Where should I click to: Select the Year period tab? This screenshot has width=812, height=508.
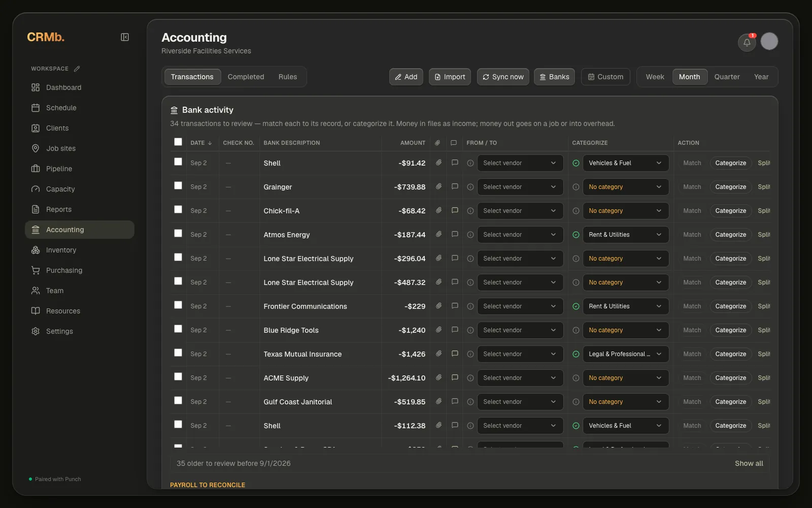pos(761,77)
